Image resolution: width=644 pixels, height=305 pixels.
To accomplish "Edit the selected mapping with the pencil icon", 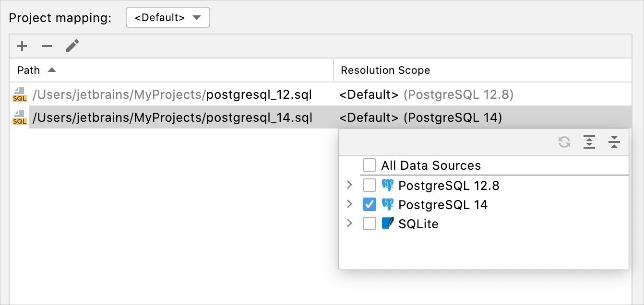I will [x=72, y=46].
